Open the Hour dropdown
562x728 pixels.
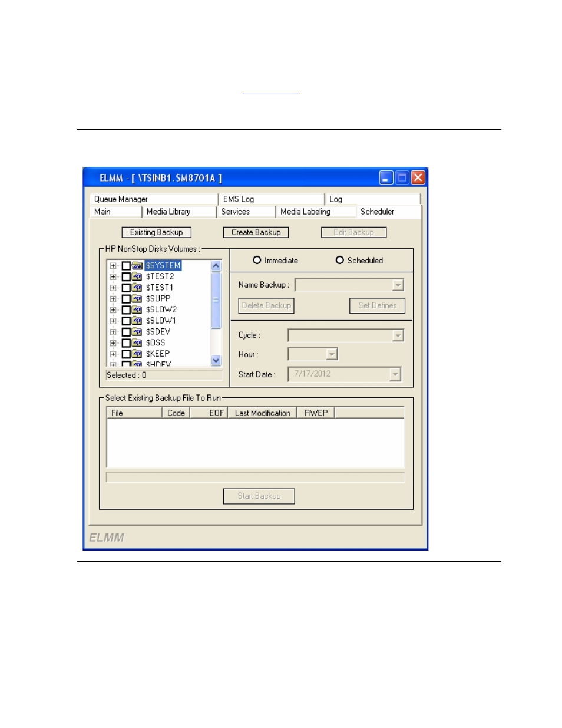tap(332, 354)
